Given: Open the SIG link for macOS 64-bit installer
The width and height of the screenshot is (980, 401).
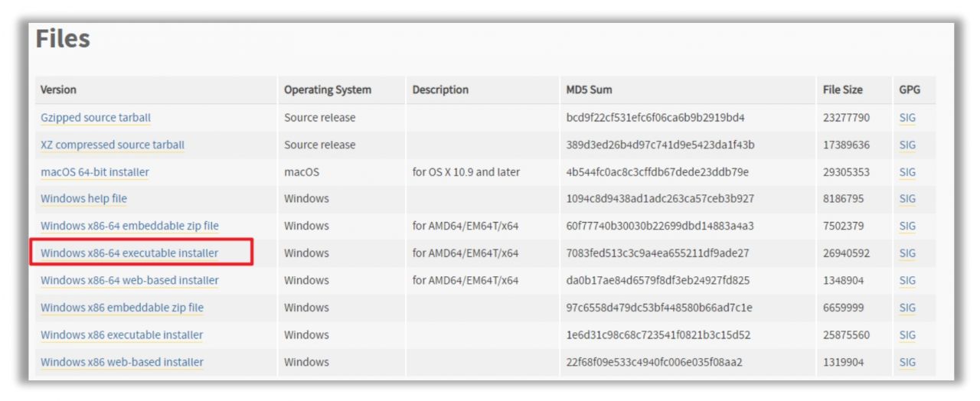Looking at the screenshot, I should pos(907,172).
